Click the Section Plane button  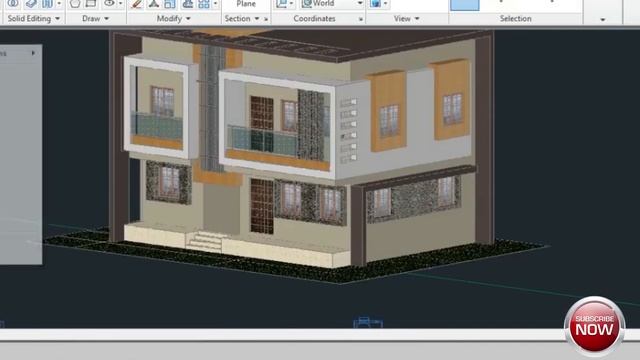tap(246, 4)
